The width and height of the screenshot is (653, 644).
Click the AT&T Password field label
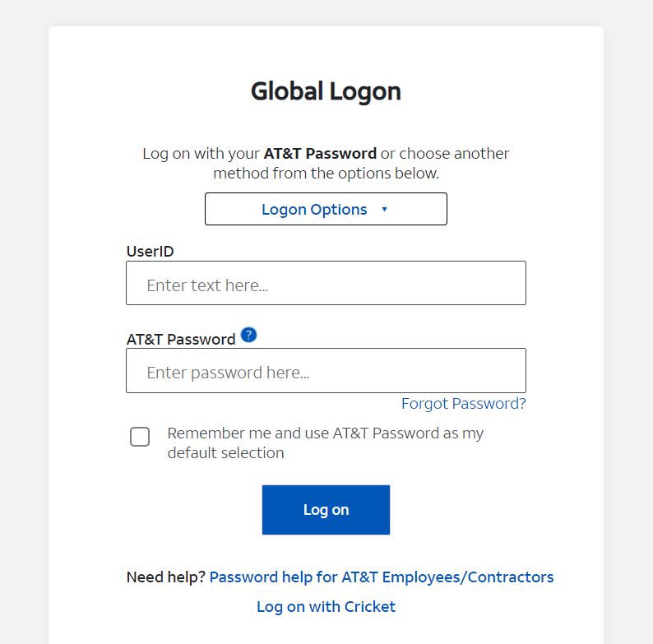click(181, 340)
